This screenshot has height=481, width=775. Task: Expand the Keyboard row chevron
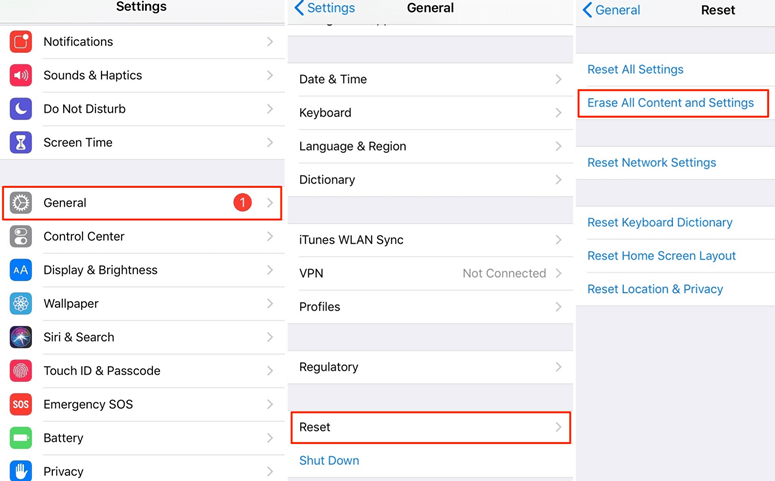coord(559,113)
